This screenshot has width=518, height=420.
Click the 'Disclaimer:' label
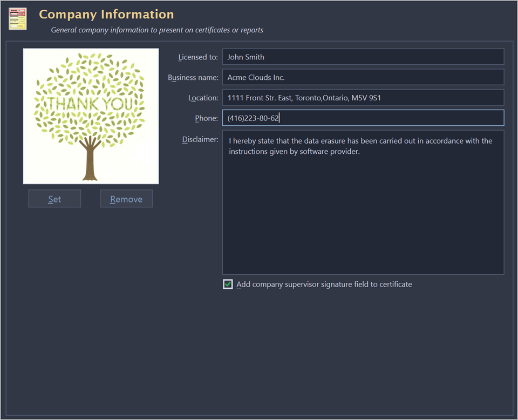(200, 140)
